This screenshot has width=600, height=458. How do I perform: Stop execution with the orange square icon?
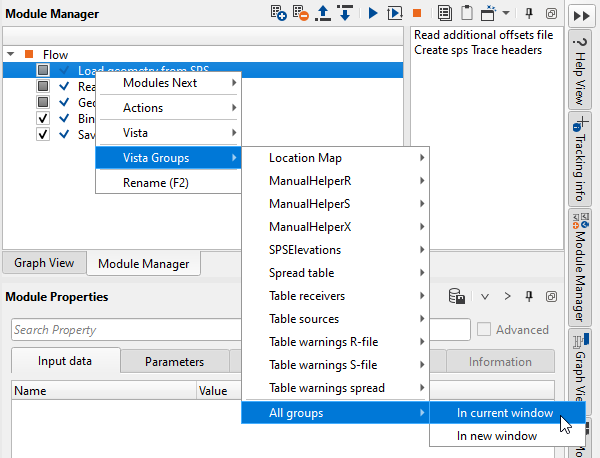416,13
